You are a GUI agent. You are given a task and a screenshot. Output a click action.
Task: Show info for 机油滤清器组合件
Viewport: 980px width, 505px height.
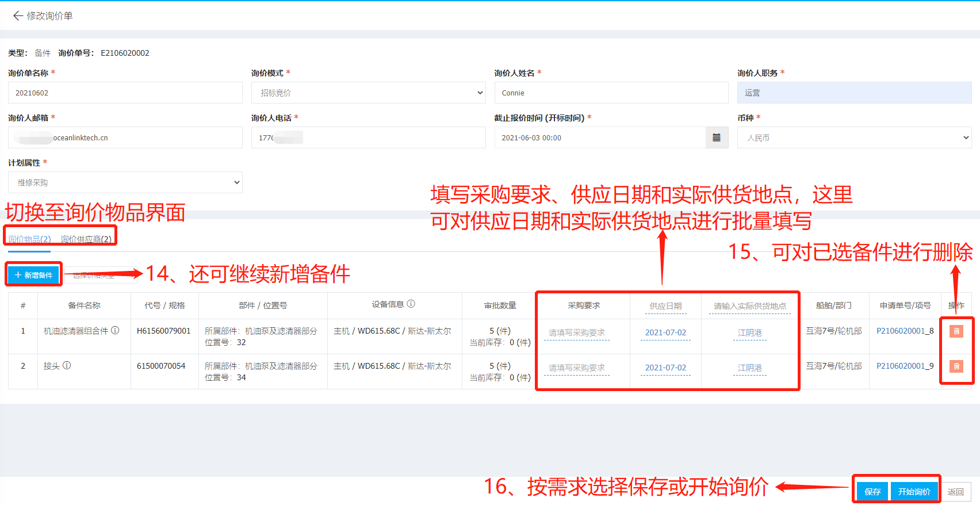coord(115,330)
